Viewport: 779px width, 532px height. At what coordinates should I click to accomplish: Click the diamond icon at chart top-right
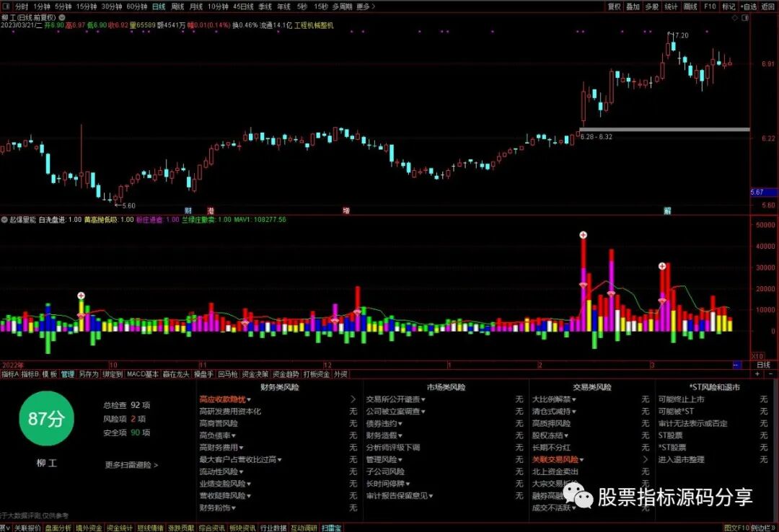point(735,18)
